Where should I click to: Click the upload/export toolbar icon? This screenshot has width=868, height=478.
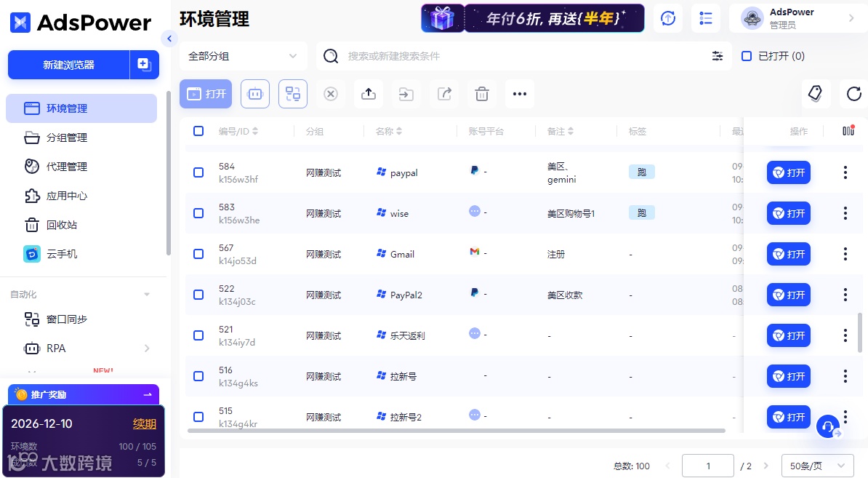368,94
